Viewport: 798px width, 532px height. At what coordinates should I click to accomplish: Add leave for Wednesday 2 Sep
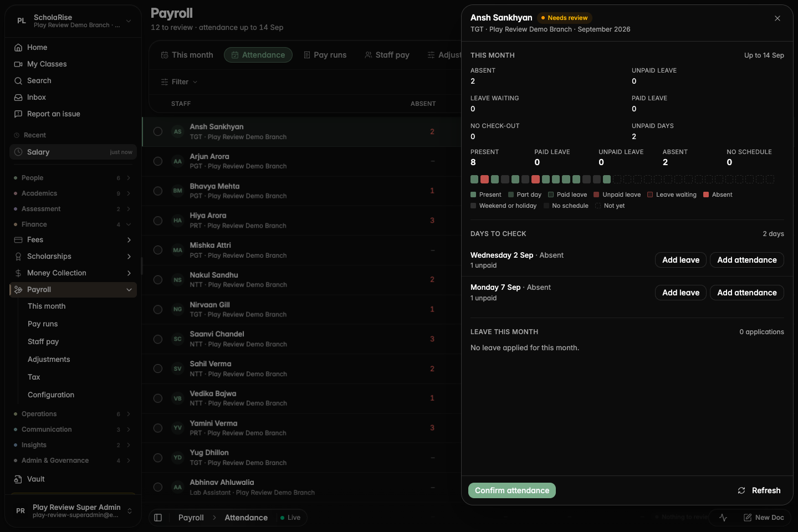681,260
